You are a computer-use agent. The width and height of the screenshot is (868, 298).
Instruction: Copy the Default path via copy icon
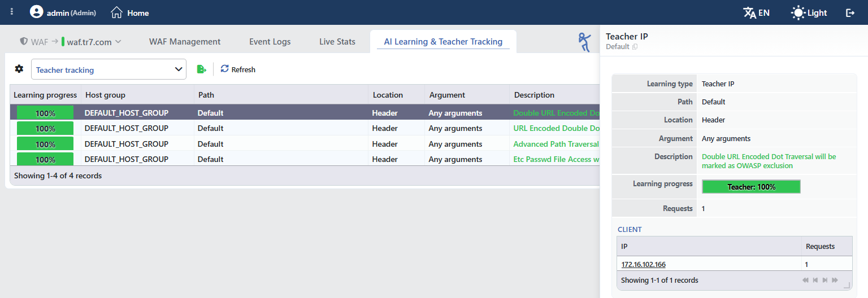pyautogui.click(x=635, y=47)
